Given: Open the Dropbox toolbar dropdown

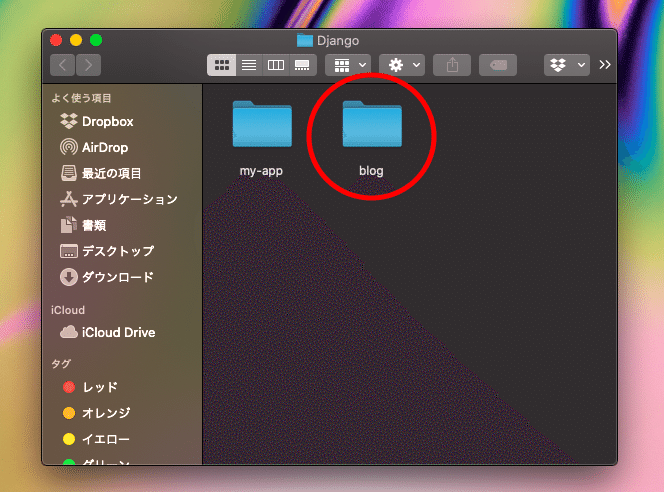Looking at the screenshot, I should point(567,65).
